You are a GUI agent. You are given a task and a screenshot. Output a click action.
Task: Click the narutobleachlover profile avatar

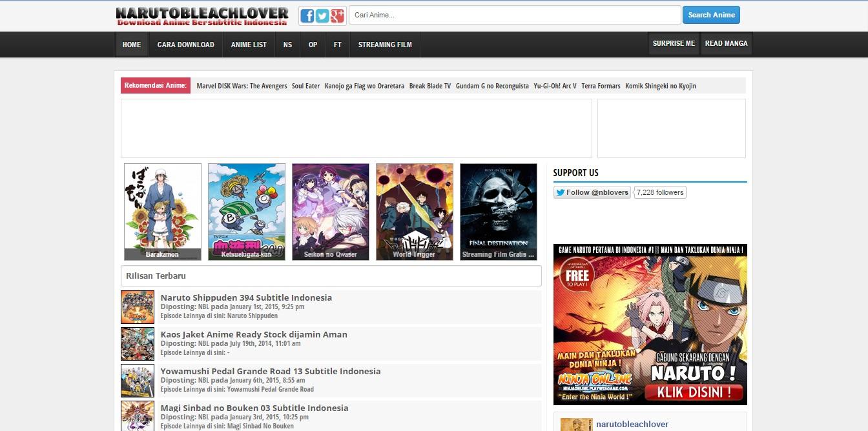point(576,425)
